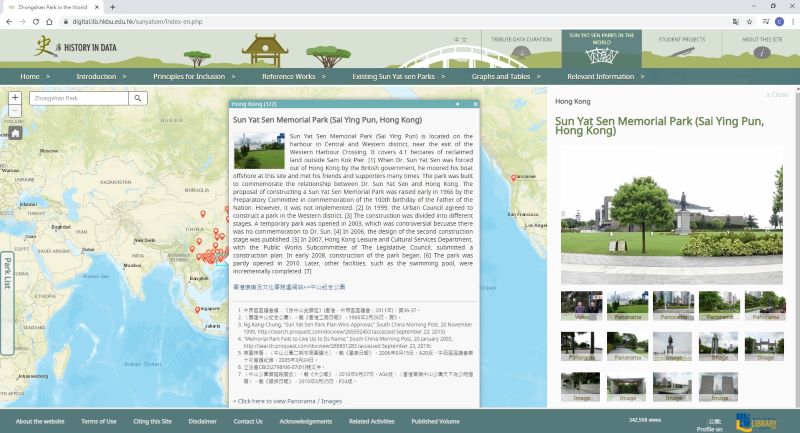This screenshot has width=800, height=433.
Task: Open the browser profile avatar
Action: point(779,21)
